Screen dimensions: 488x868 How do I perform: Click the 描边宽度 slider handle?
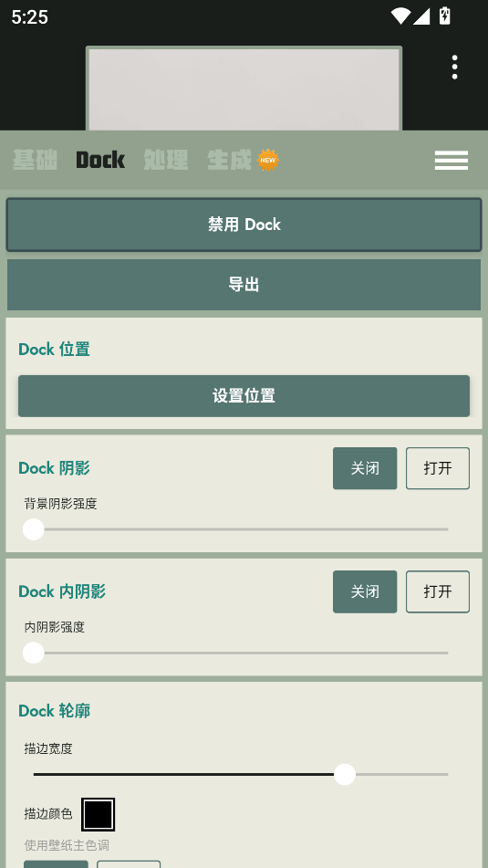pos(345,775)
